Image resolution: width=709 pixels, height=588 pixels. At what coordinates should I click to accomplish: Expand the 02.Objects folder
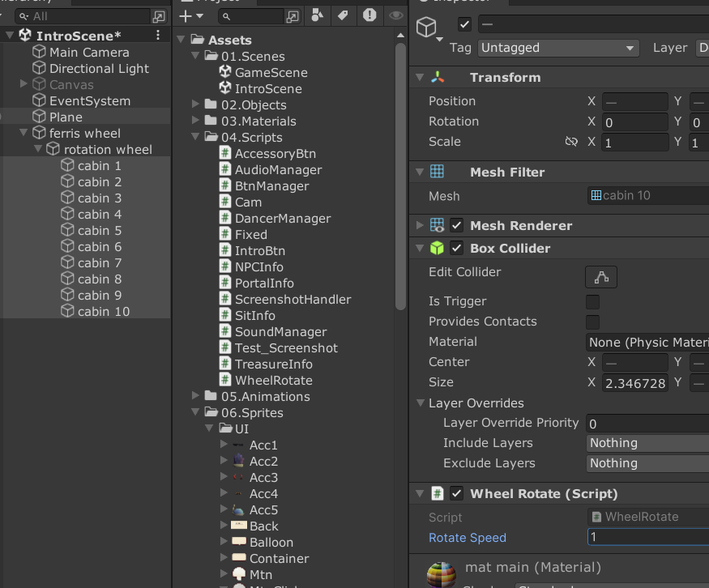(x=195, y=104)
